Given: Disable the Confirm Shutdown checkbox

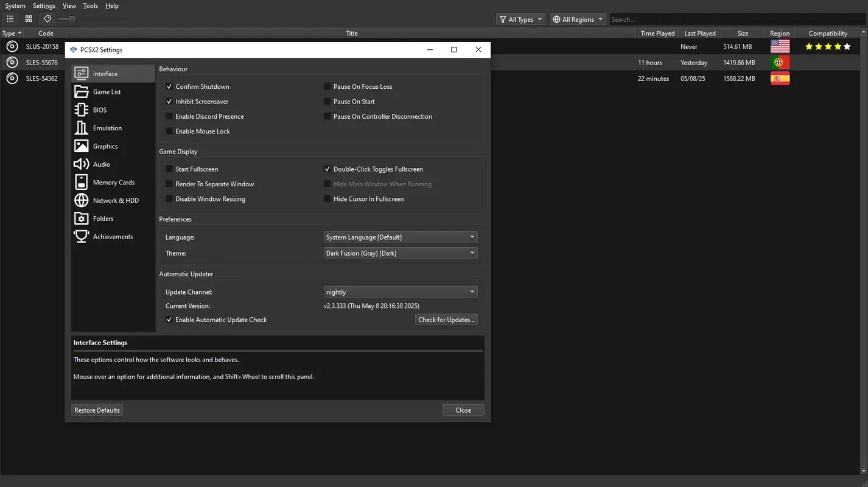Looking at the screenshot, I should click(x=169, y=86).
